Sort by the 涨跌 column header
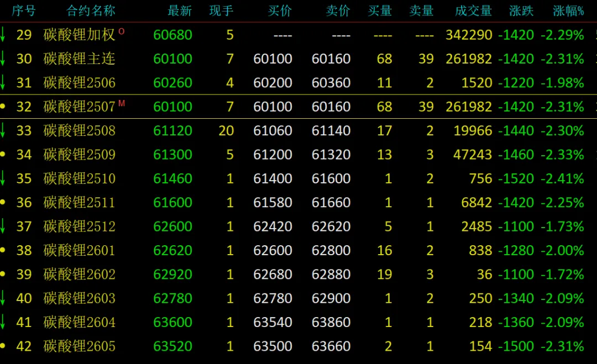This screenshot has height=364, width=597. [522, 10]
